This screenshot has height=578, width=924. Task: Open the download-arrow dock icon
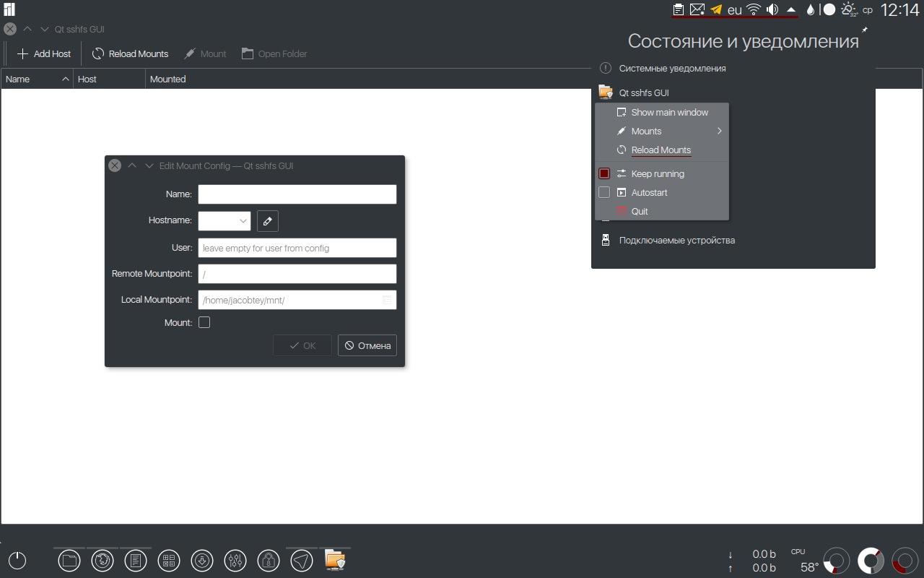pyautogui.click(x=202, y=560)
